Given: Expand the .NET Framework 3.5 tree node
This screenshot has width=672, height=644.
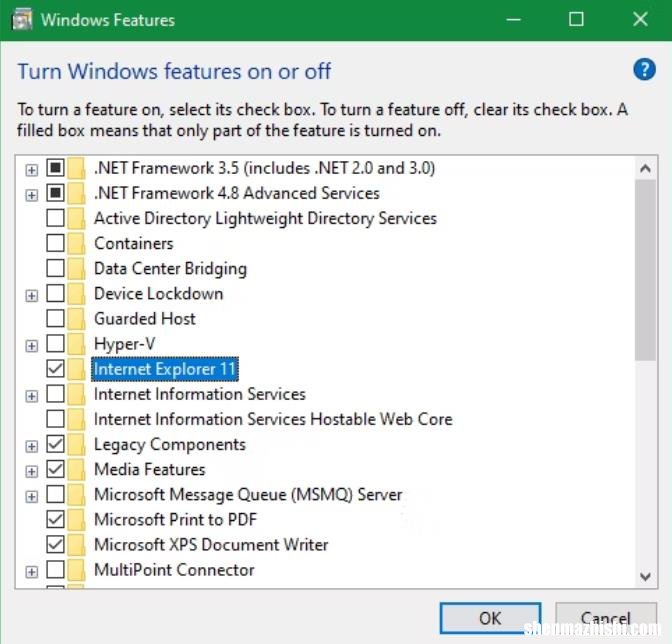Looking at the screenshot, I should pyautogui.click(x=31, y=170).
